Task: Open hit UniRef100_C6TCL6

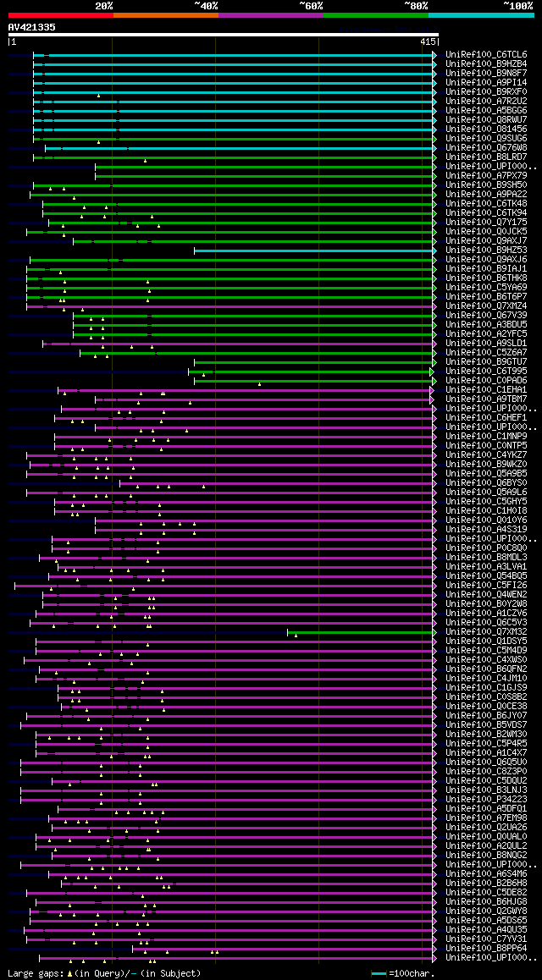Action: [x=486, y=54]
